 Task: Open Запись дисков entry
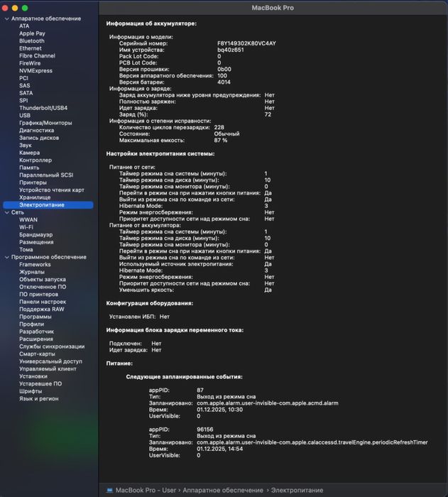(39, 138)
